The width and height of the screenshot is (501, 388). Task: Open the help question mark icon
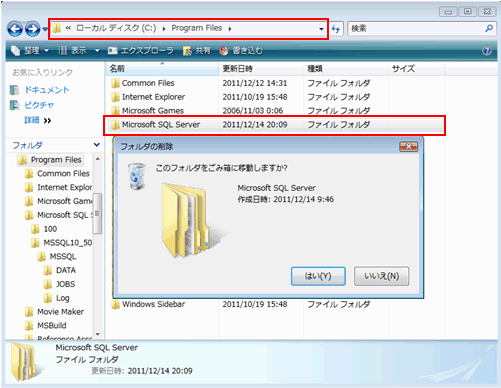487,51
